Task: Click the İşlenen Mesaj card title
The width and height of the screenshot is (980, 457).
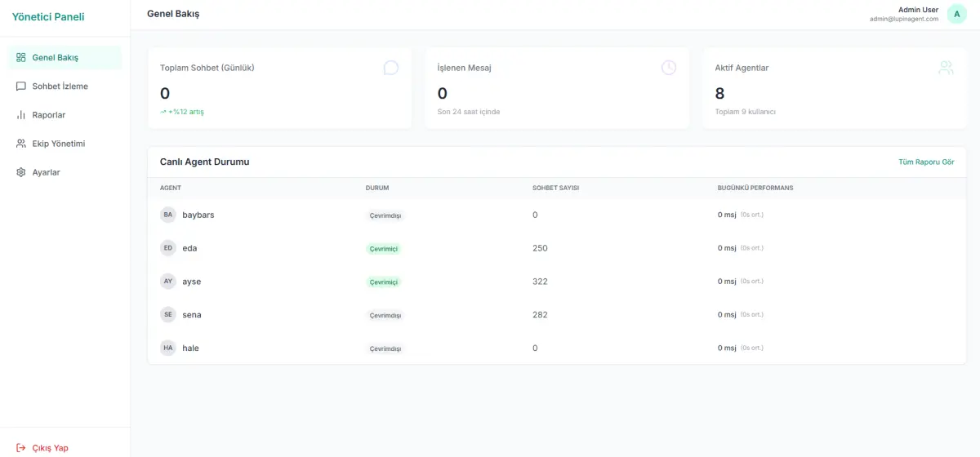Action: 465,68
